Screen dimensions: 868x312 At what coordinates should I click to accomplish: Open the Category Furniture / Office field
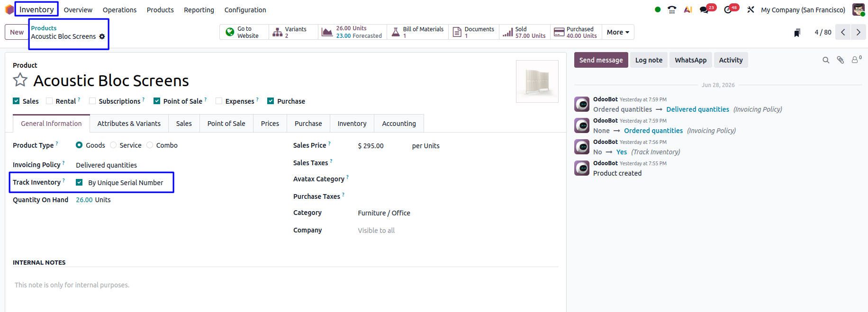click(x=384, y=213)
